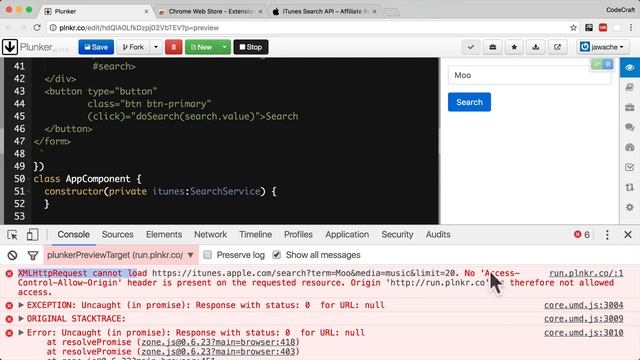Open the Fork dropdown arrow
The height and width of the screenshot is (360, 640).
click(x=156, y=47)
